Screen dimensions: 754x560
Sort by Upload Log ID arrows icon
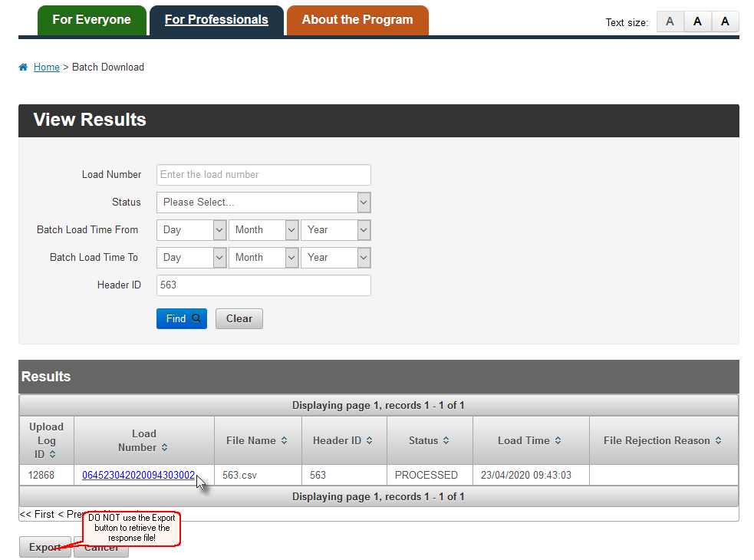tap(52, 454)
